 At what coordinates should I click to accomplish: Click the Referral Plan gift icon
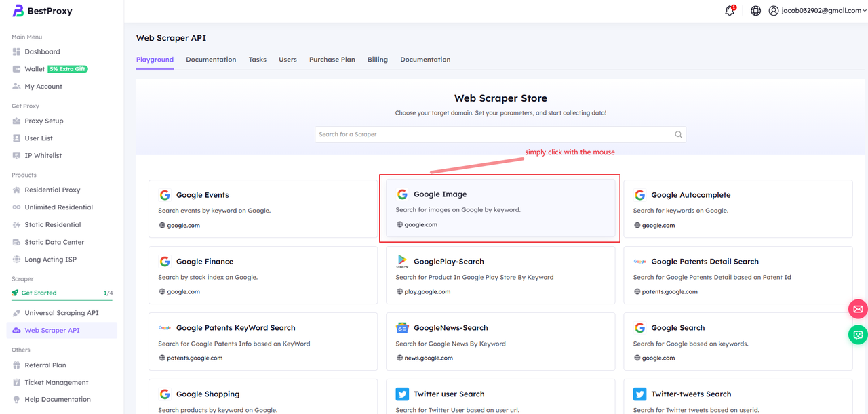(x=17, y=365)
